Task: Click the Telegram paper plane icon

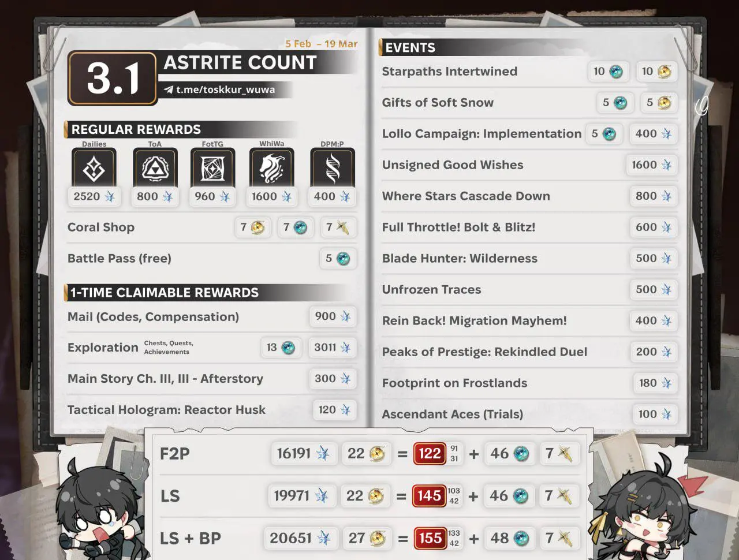Action: pos(169,89)
